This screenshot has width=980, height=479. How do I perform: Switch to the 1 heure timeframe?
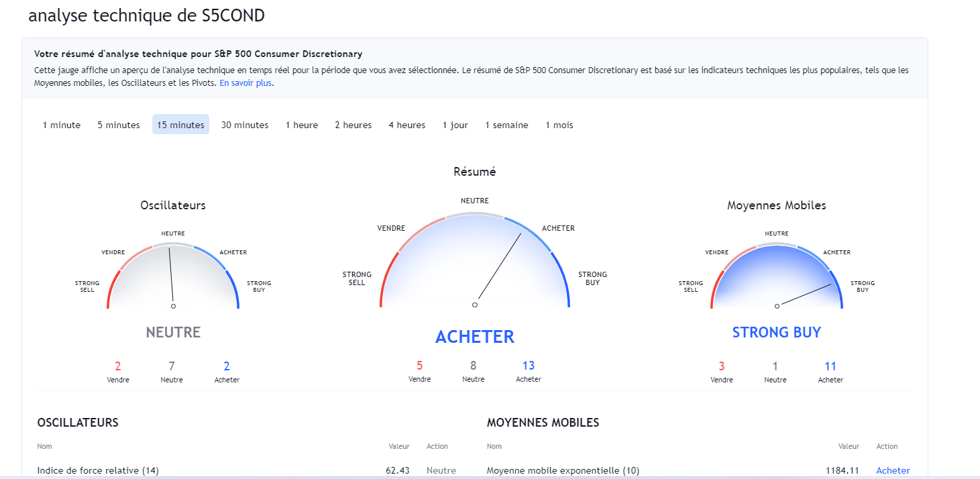coord(302,125)
